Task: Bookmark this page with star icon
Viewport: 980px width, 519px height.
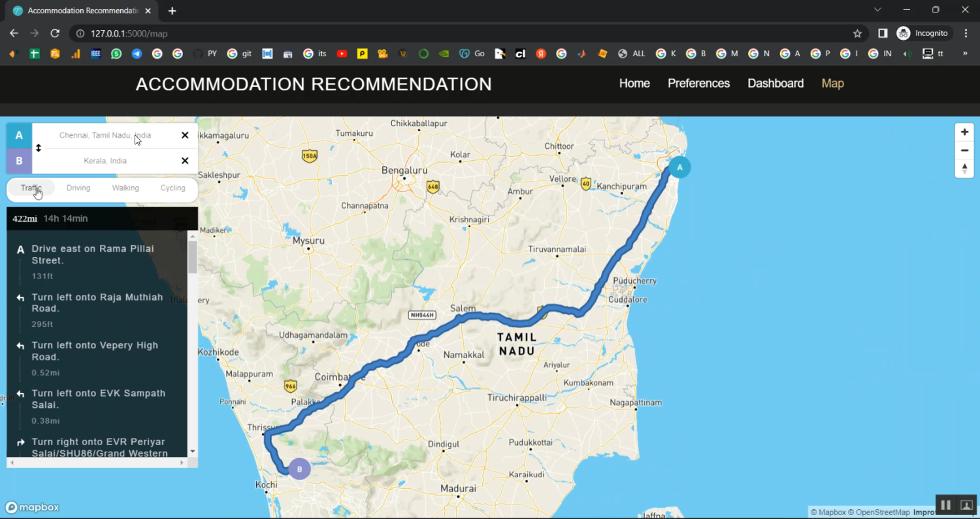Action: pos(857,33)
